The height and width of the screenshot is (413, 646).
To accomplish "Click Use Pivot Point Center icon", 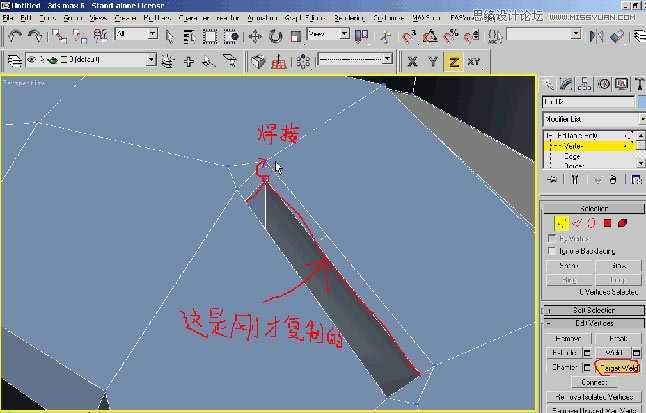I will (x=361, y=36).
